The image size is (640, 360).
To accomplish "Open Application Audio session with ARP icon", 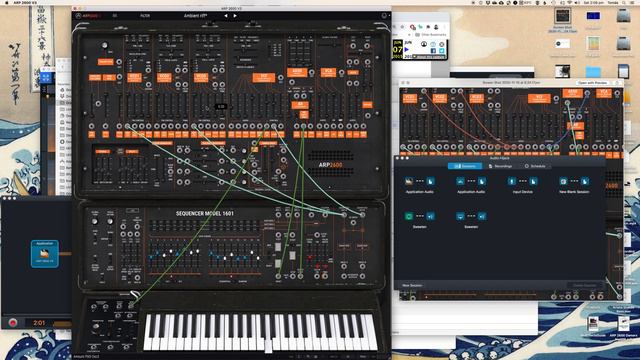I will [x=420, y=184].
